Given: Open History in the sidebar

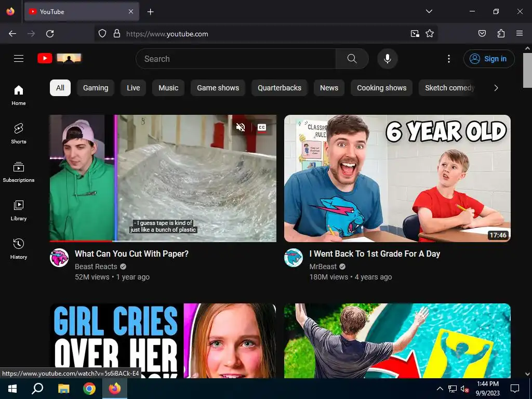Looking at the screenshot, I should [19, 249].
